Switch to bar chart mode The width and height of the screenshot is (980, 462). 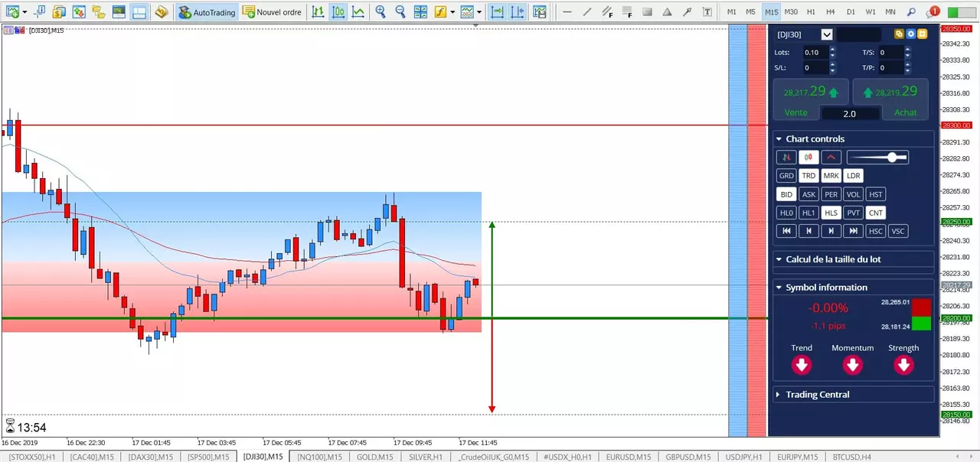[x=318, y=11]
